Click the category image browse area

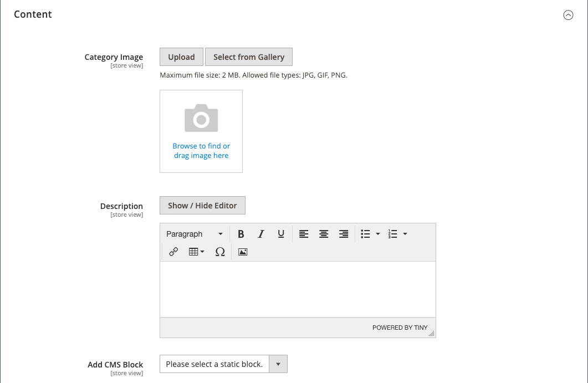point(201,131)
